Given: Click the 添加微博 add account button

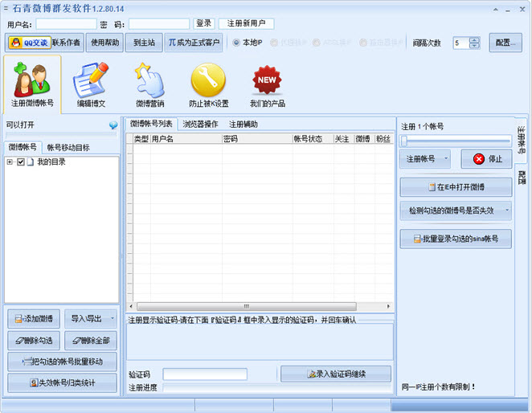Looking at the screenshot, I should [34, 319].
